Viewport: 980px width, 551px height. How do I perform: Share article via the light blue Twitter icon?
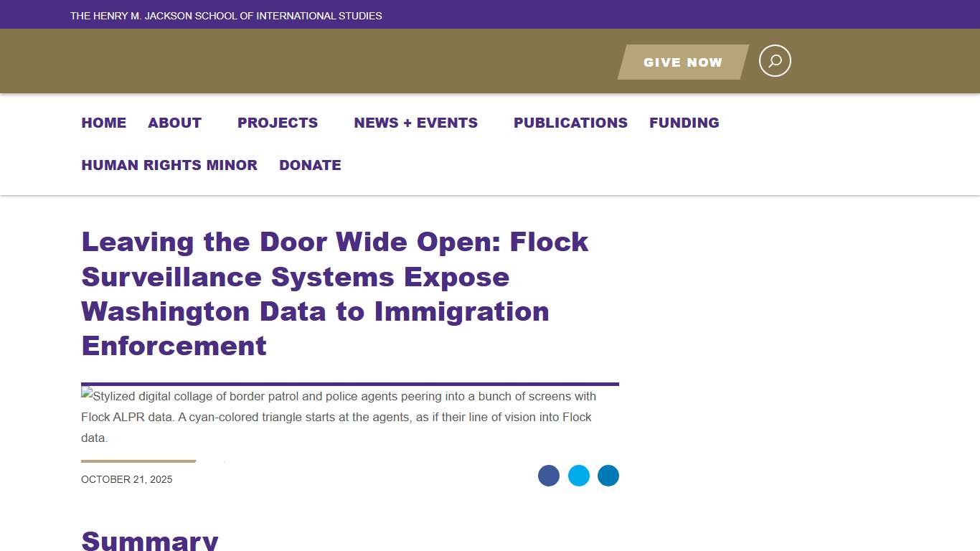point(579,476)
